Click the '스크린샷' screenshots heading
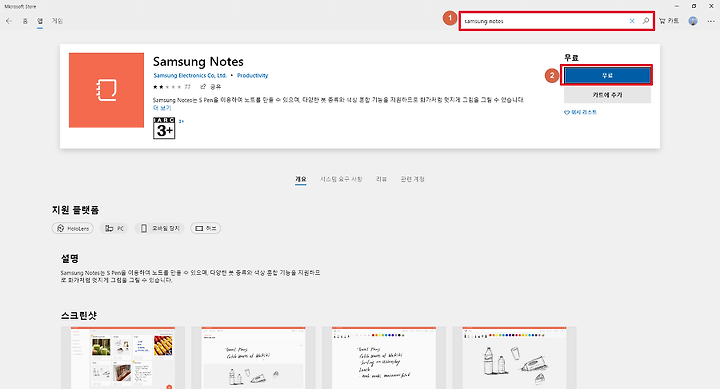Screen dimensions: 720x389 coord(79,316)
